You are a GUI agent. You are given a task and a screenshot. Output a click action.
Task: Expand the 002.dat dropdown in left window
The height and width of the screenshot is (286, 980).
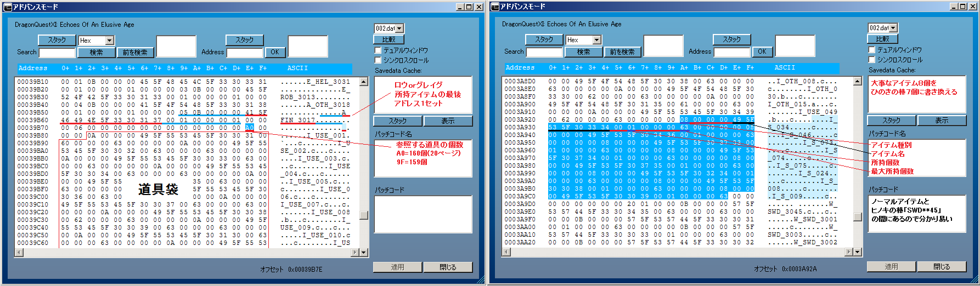tap(399, 28)
